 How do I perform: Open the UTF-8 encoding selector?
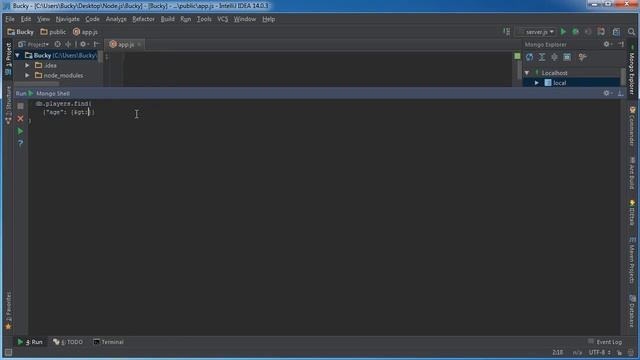coord(600,353)
